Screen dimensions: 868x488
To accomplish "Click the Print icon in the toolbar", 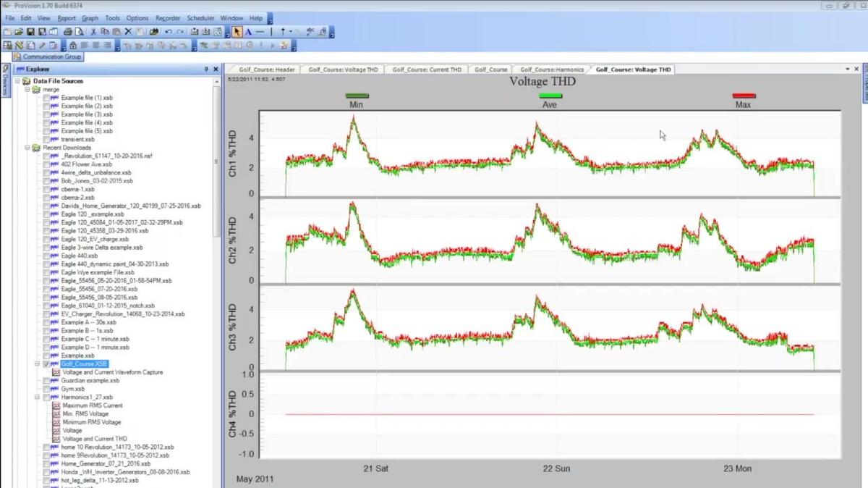I will [68, 32].
